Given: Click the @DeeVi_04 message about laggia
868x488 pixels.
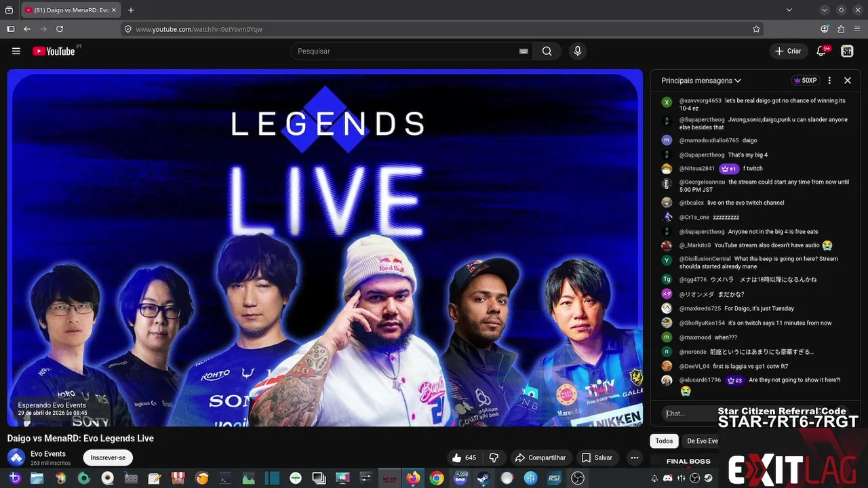Looking at the screenshot, I should 755,366.
